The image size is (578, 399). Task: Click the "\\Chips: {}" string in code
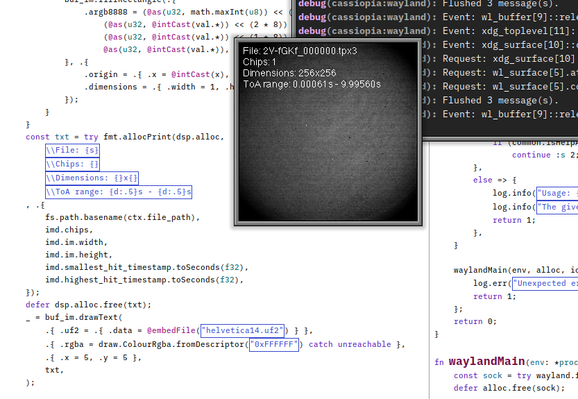(72, 164)
